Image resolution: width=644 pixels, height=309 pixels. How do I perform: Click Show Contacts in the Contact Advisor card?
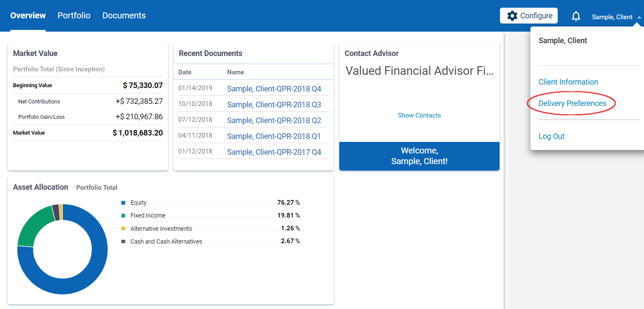point(419,115)
